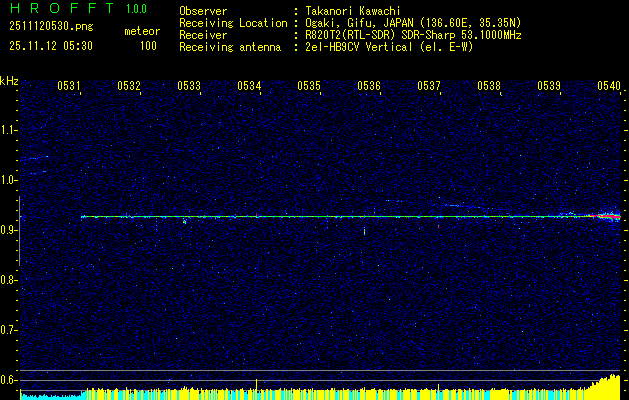Click the 0.9 kHz axis label
This screenshot has width=629, height=400.
8,230
